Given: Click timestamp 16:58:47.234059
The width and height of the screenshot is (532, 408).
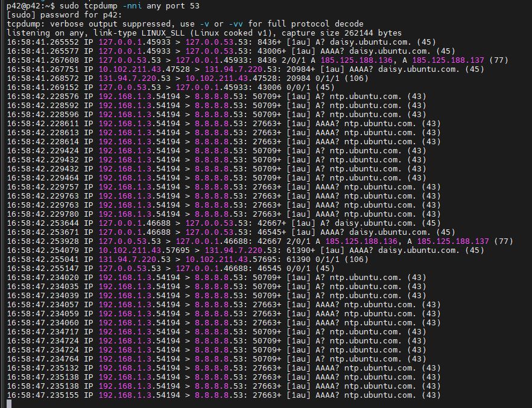Looking at the screenshot, I should 43,314.
